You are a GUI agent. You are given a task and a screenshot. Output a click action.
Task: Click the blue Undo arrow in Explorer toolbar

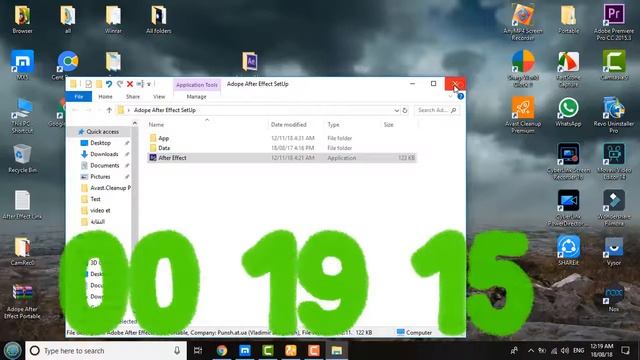pyautogui.click(x=109, y=84)
